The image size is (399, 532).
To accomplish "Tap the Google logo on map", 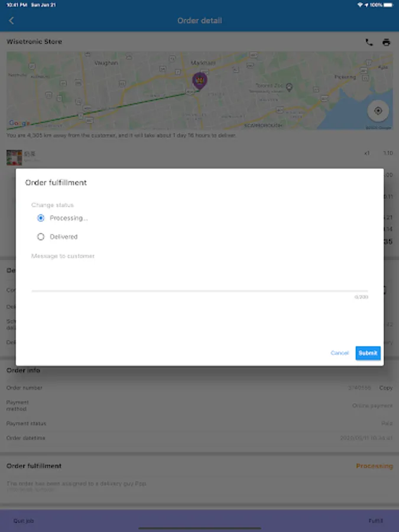I will (20, 123).
